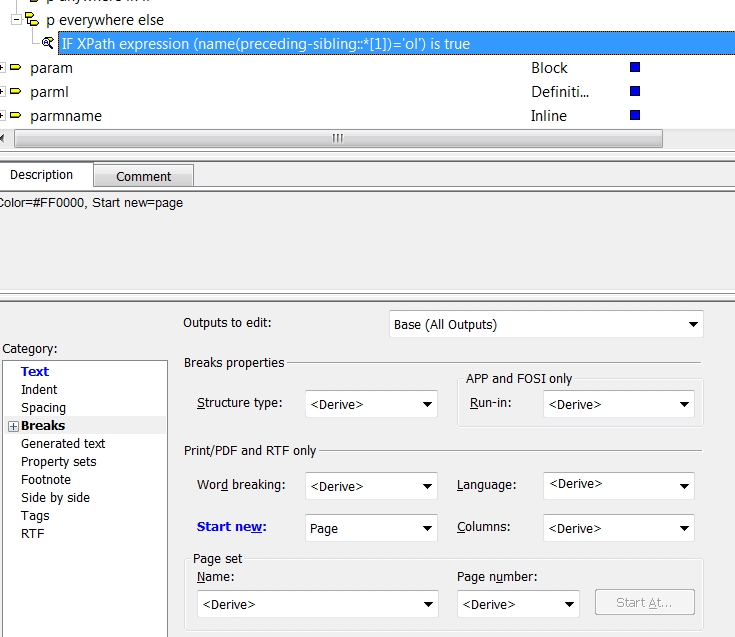The image size is (735, 637).
Task: Expand the parmname element node
Action: pyautogui.click(x=2, y=115)
